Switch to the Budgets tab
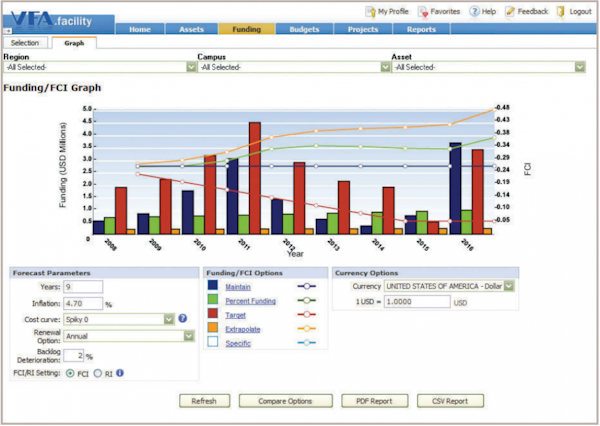The height and width of the screenshot is (426, 600). tap(304, 30)
